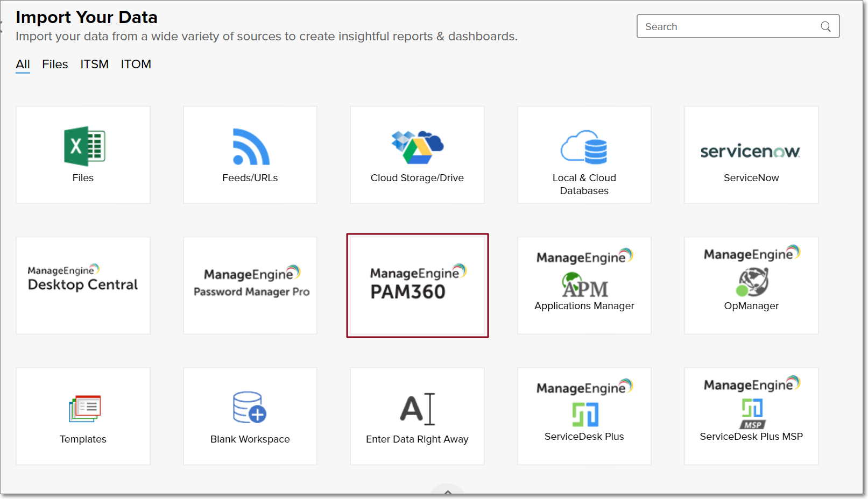Click the 'OpManager' text label
The image size is (868, 499).
[751, 306]
